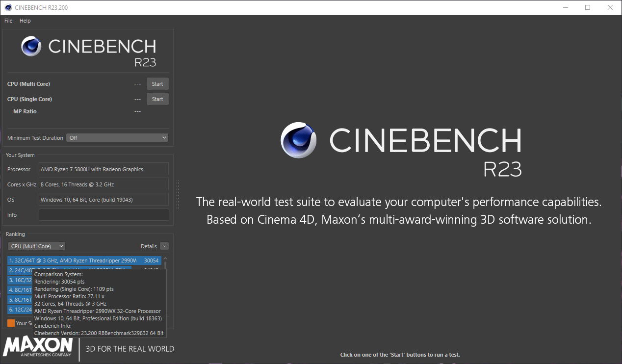622x364 pixels.
Task: Open the Minimum Test Duration dropdown
Action: [117, 138]
